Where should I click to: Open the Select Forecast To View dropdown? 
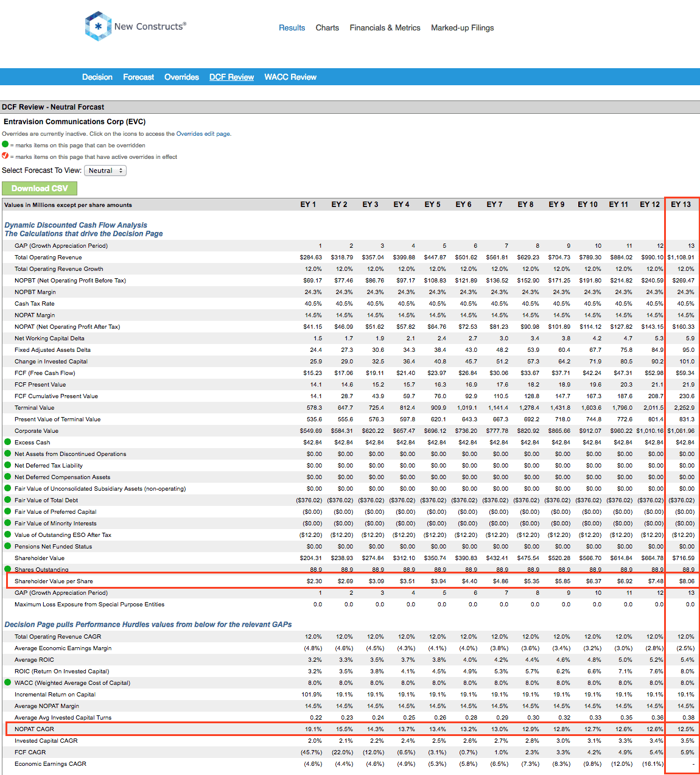click(105, 170)
